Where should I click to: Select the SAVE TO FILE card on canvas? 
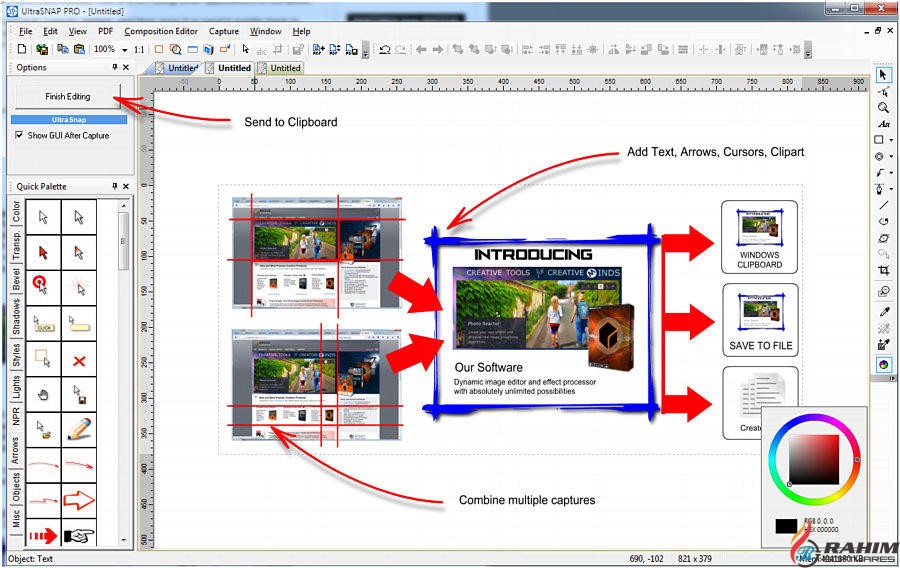[x=760, y=320]
